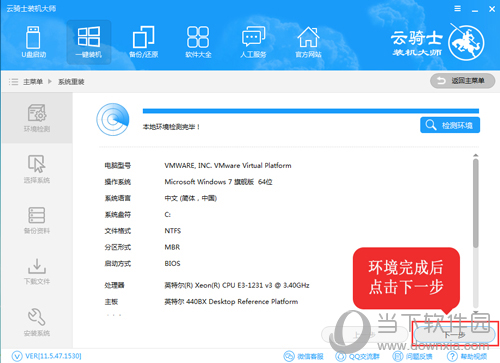The height and width of the screenshot is (363, 500).
Task: Click 中文 (简体, 中国) language value
Action: (191, 198)
